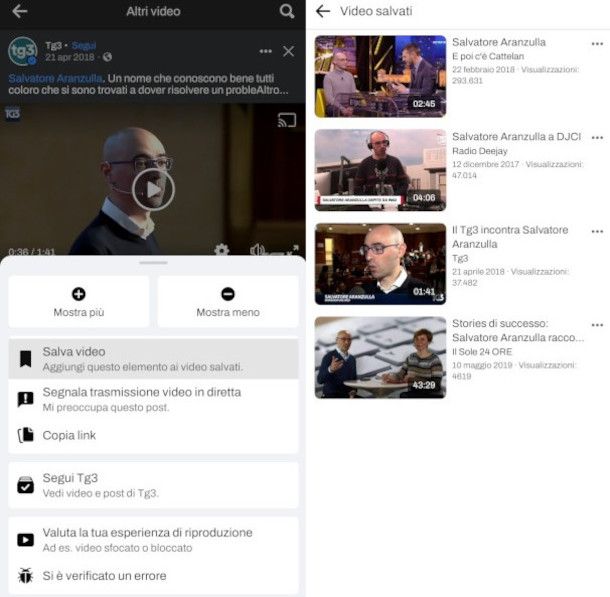Screen dimensions: 610x597
Task: Open Radio Deejay video thumbnail
Action: point(380,170)
